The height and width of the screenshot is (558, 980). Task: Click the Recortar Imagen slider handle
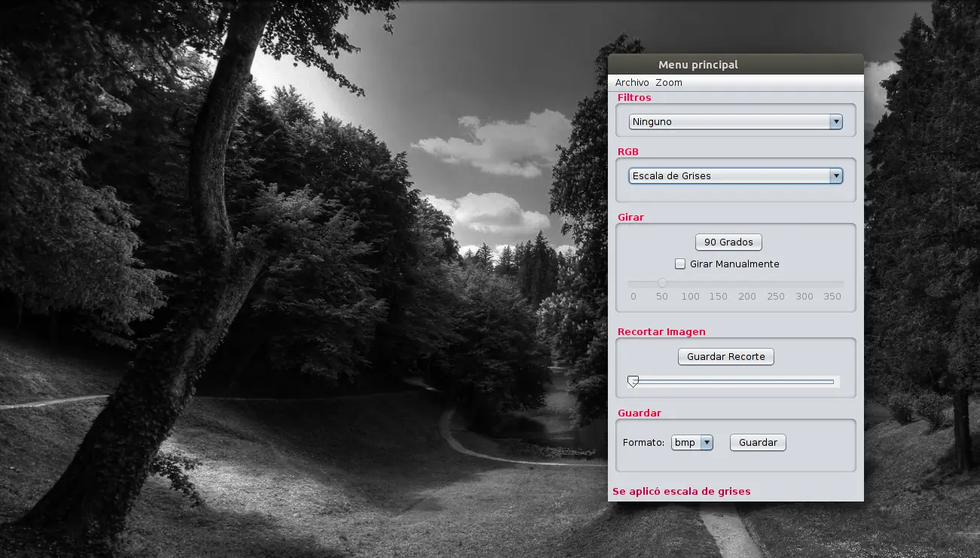(633, 382)
